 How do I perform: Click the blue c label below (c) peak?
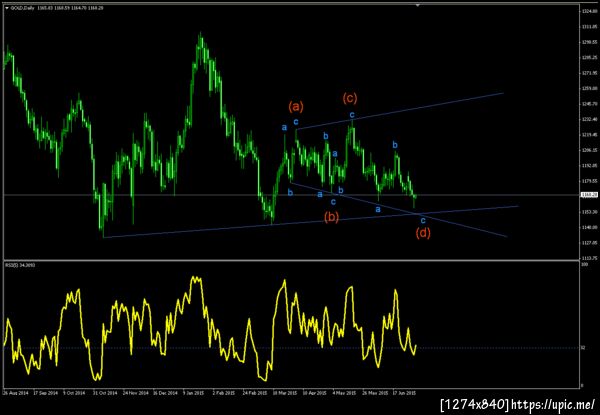352,114
